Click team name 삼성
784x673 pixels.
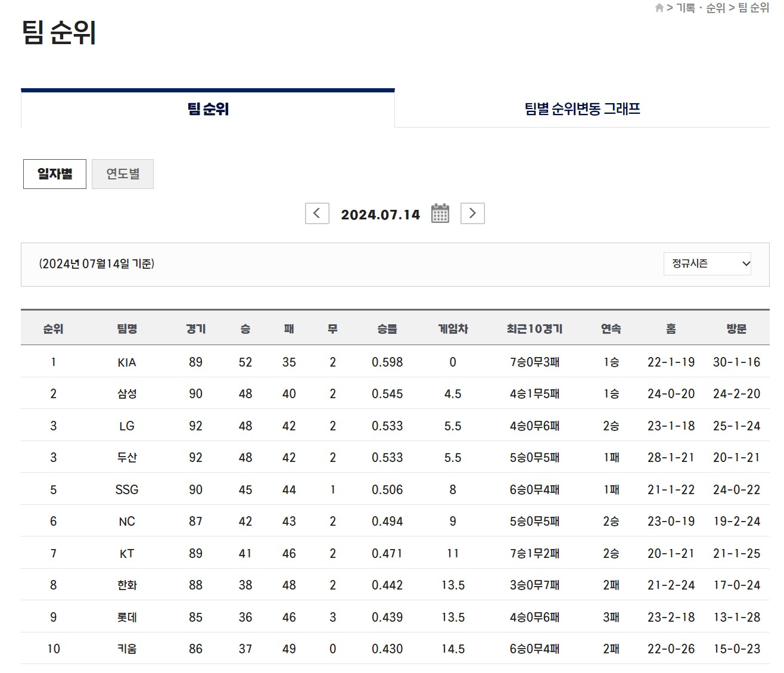coord(127,394)
